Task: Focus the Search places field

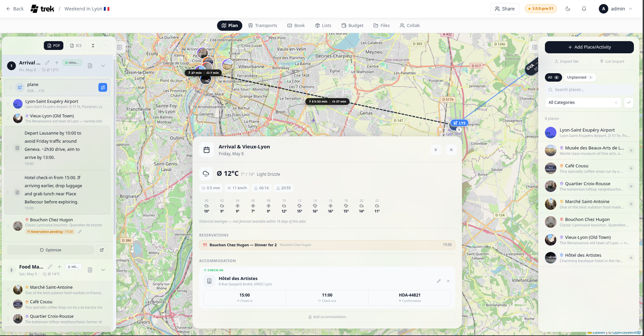Action: 589,90
